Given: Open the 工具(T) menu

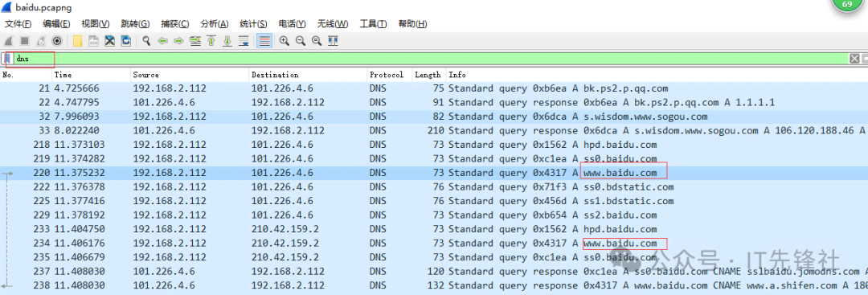Looking at the screenshot, I should [373, 24].
